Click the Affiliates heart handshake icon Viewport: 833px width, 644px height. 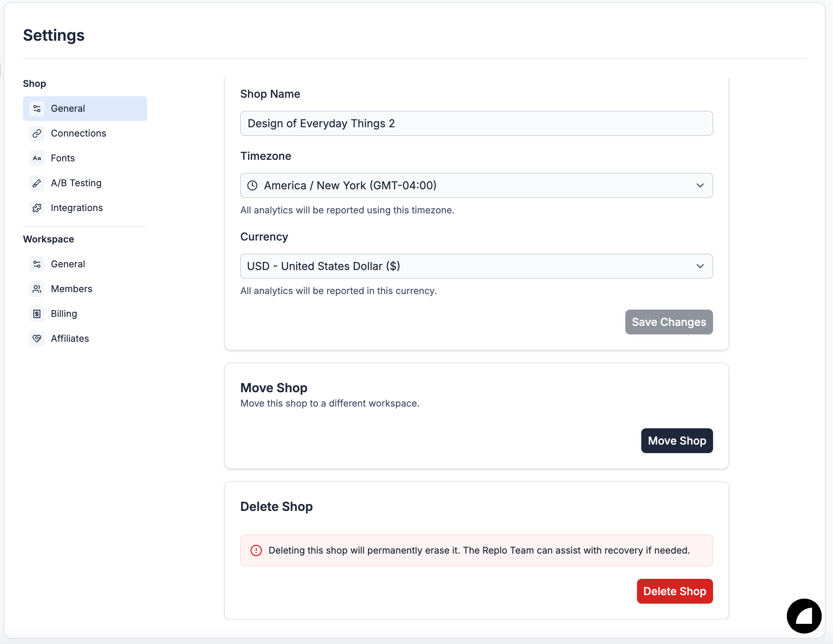[37, 339]
